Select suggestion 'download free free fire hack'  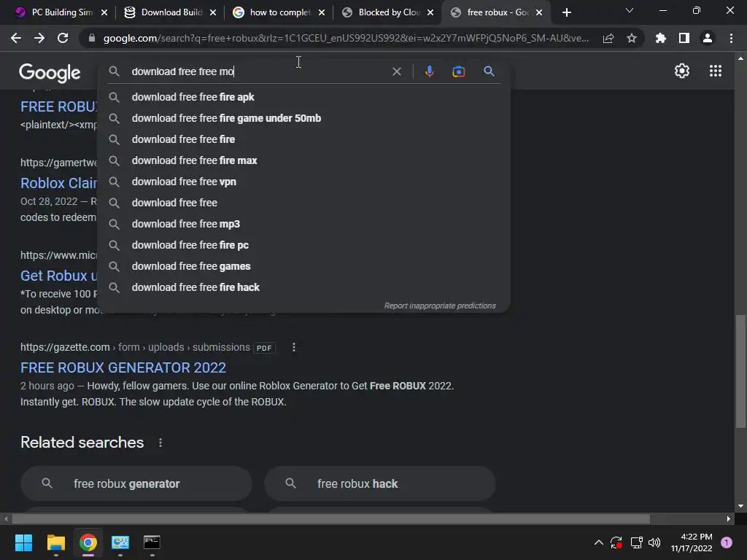pyautogui.click(x=303, y=287)
